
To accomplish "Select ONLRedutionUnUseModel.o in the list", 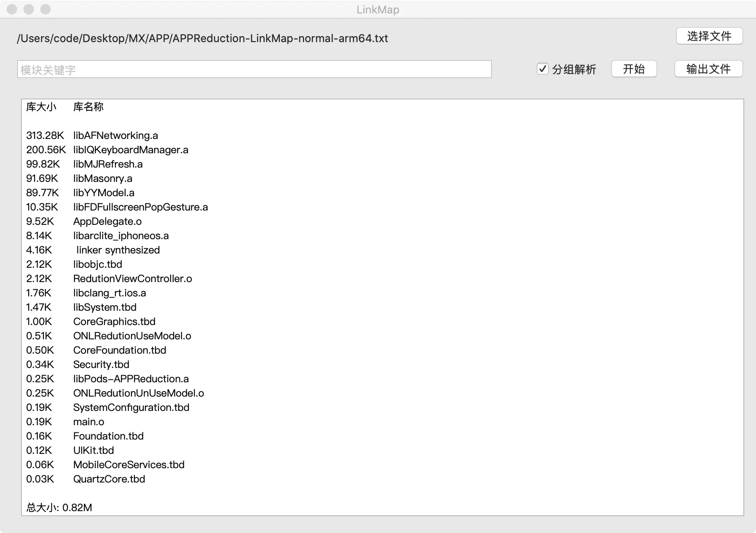I will 139,393.
